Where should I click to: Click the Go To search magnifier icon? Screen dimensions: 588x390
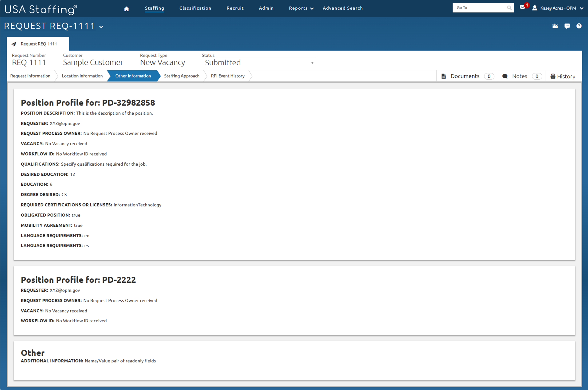(x=509, y=8)
